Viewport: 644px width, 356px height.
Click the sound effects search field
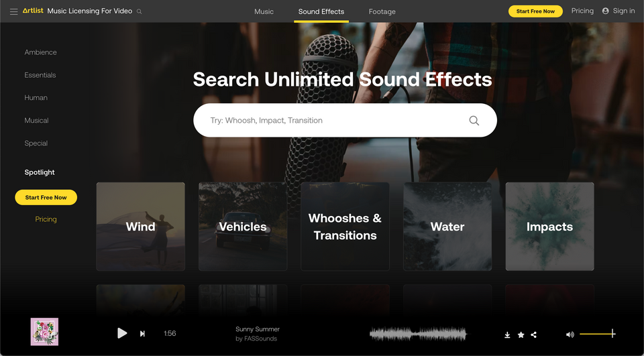(x=345, y=120)
